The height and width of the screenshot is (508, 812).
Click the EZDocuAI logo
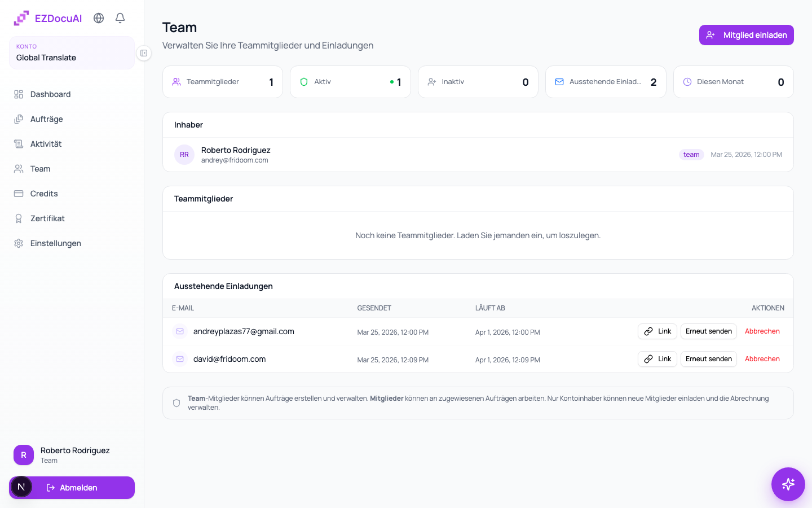[x=48, y=18]
